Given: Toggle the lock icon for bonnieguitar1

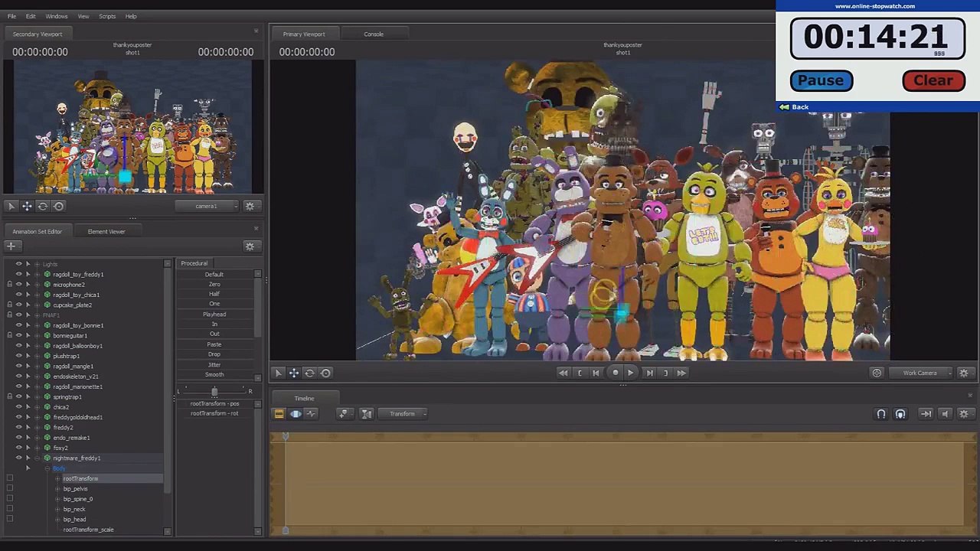Looking at the screenshot, I should pos(9,336).
